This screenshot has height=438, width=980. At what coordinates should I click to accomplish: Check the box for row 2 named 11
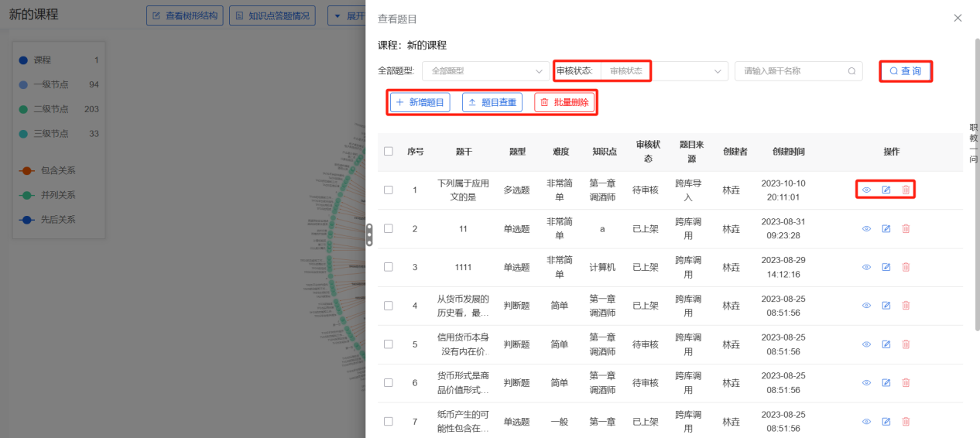(389, 228)
